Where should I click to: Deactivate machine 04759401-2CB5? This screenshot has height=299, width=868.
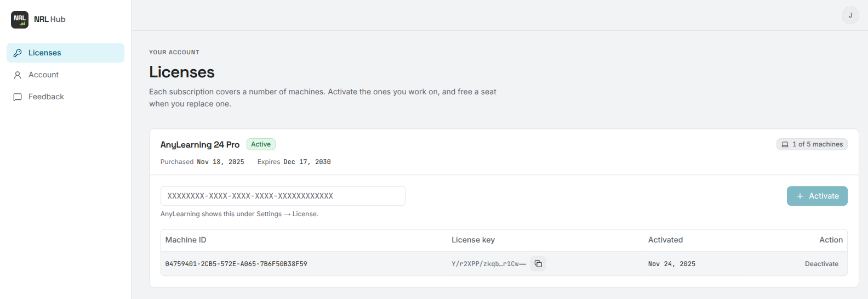(821, 264)
